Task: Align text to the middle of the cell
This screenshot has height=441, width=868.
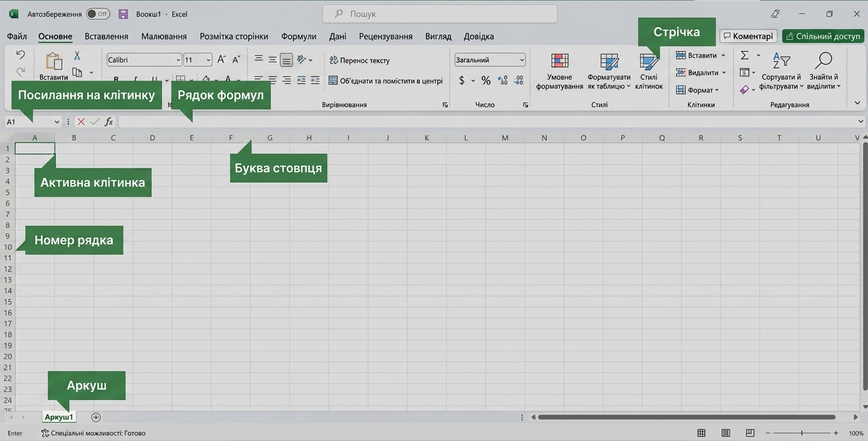Action: point(272,59)
